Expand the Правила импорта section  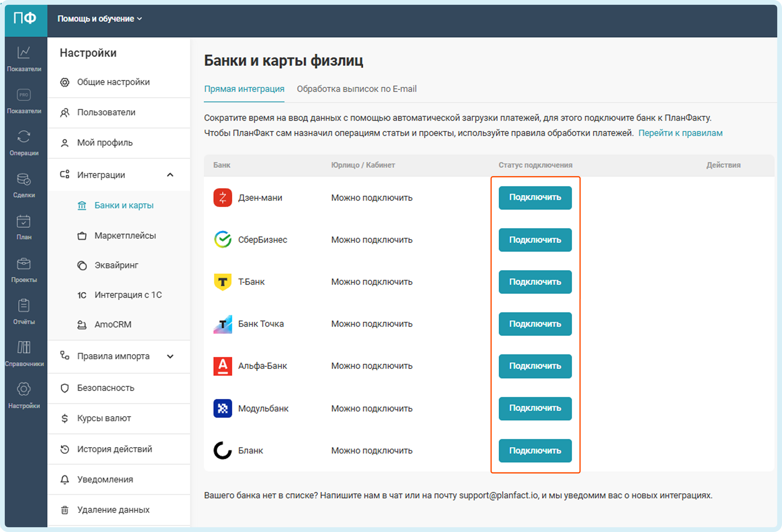pyautogui.click(x=170, y=356)
